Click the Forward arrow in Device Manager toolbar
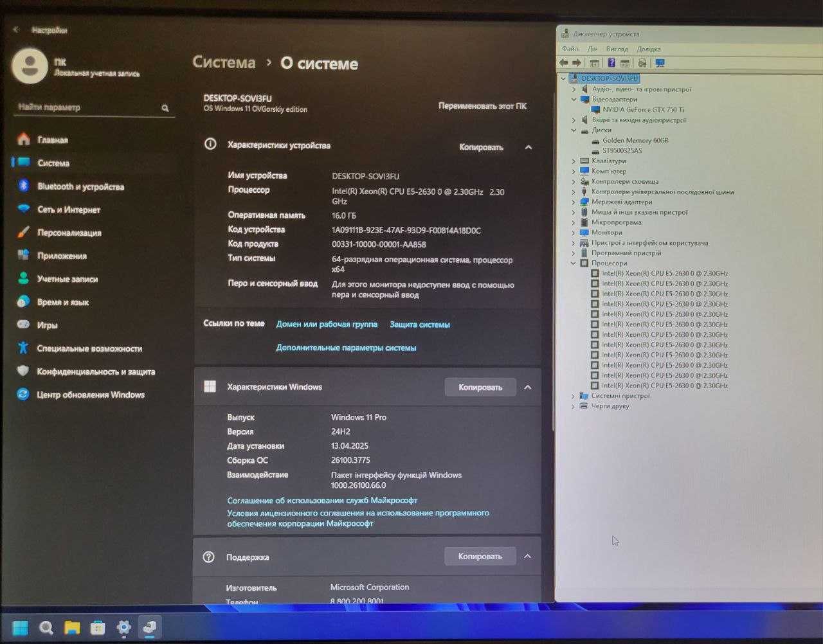823x644 pixels. click(x=577, y=63)
